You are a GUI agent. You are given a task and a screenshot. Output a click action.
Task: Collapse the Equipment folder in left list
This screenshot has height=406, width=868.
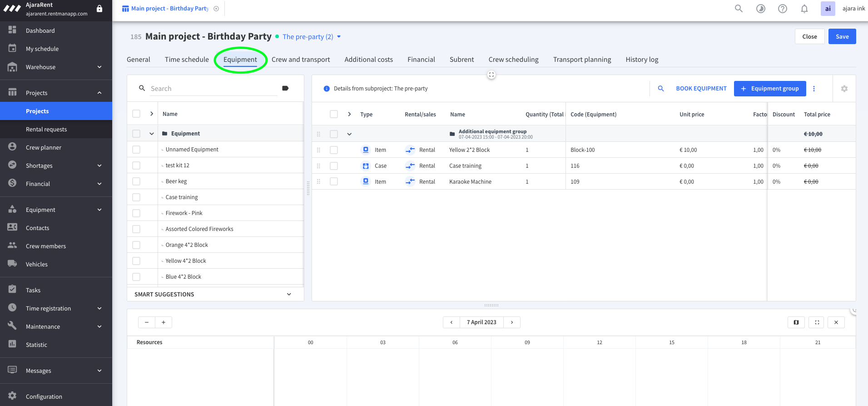coord(152,134)
